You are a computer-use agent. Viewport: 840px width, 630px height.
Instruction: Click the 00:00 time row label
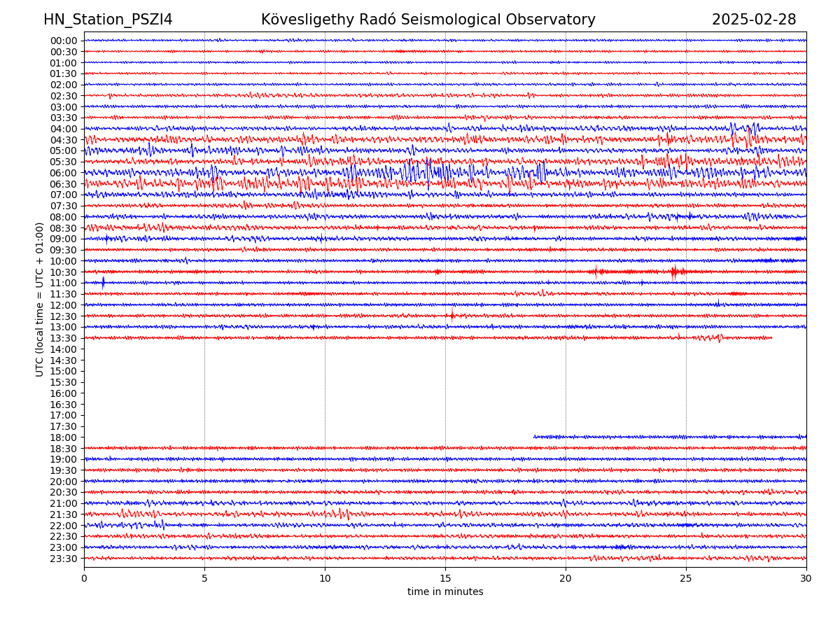point(64,41)
